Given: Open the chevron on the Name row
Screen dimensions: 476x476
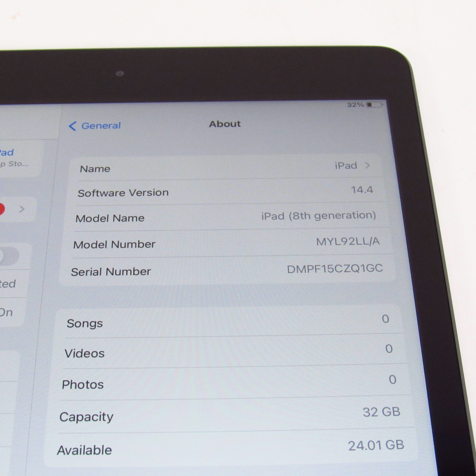Looking at the screenshot, I should coord(368,165).
